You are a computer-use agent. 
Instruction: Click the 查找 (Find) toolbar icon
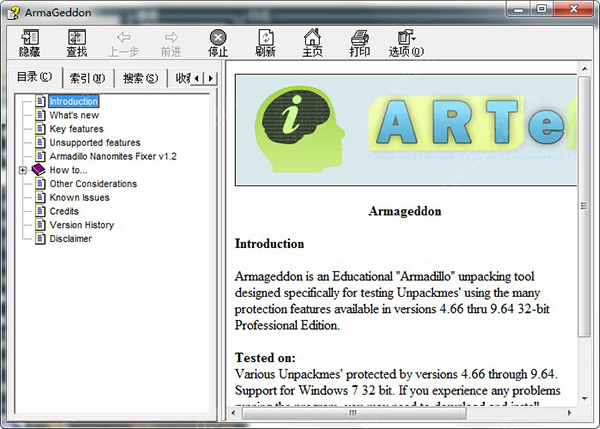[x=76, y=42]
